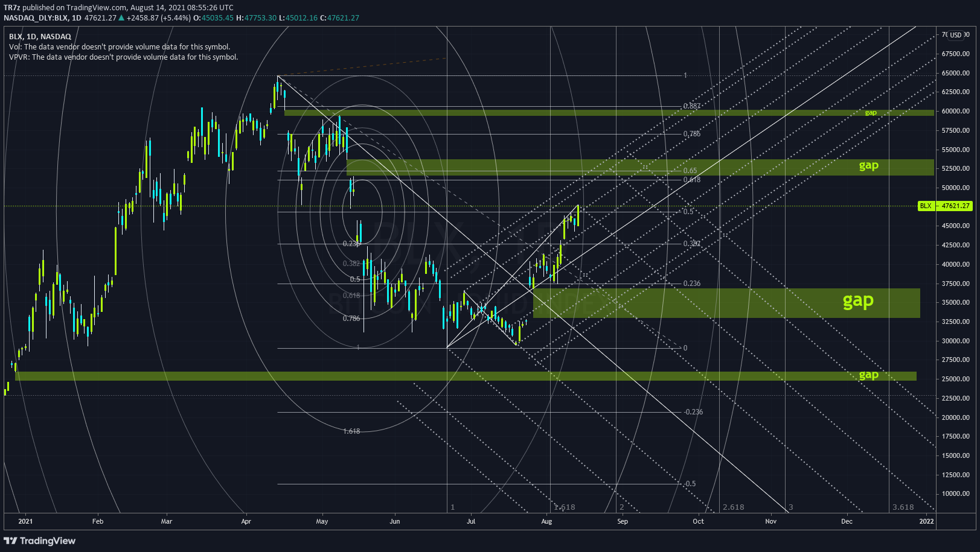Click the Feb label on time axis
This screenshot has width=980, height=552.
pos(97,522)
